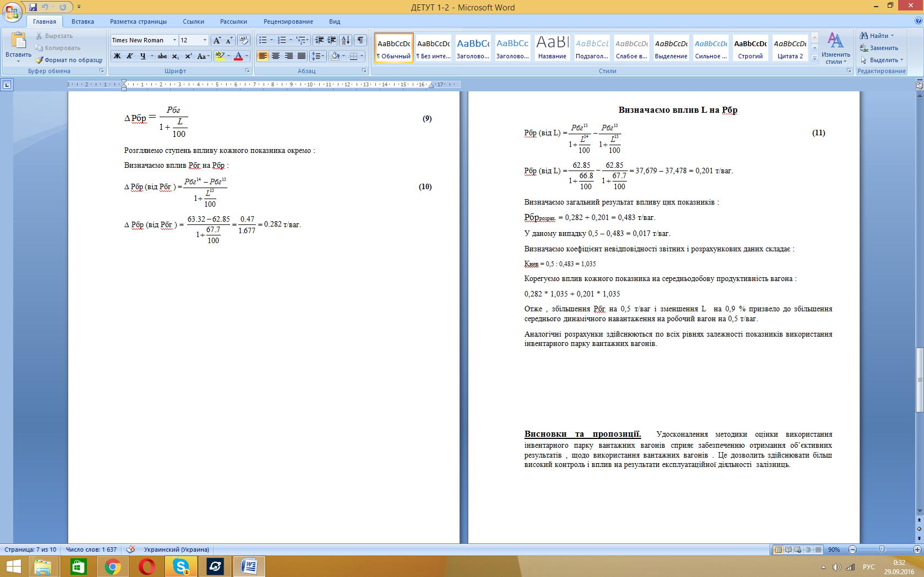
Task: Clear formatting using the eraser icon
Action: pos(244,40)
